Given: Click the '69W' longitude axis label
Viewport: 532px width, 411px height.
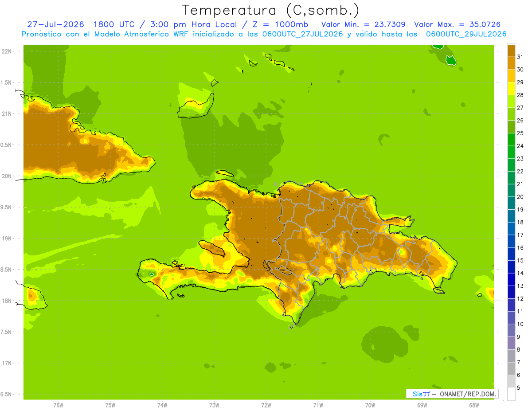Looking at the screenshot, I should [x=422, y=405].
